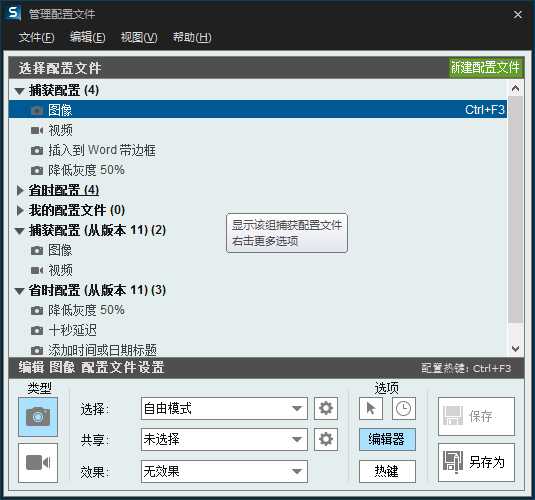The height and width of the screenshot is (500, 535).
Task: Open the 编辑(E) menu
Action: 87,37
